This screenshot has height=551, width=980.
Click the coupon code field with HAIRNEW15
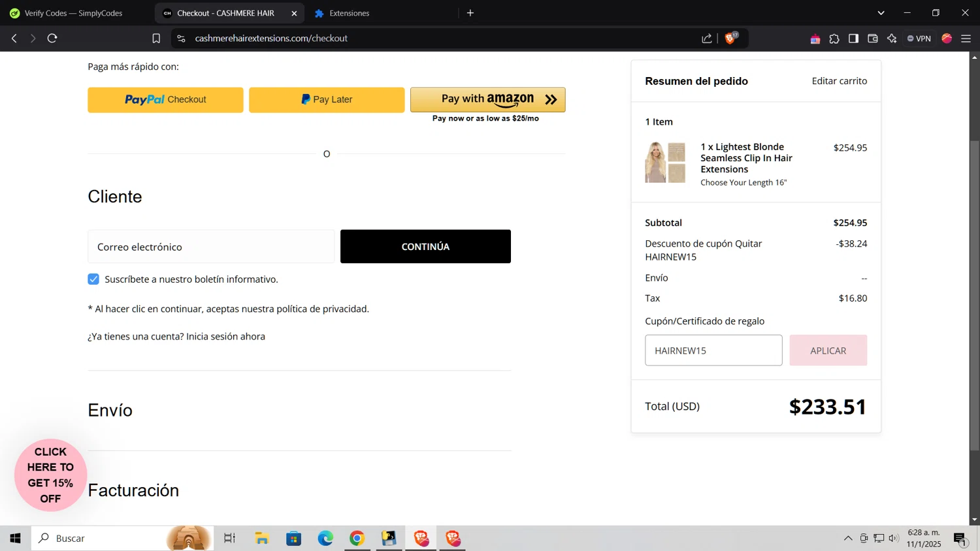(713, 351)
